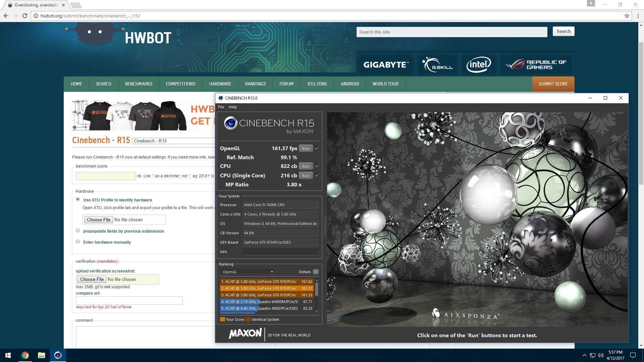
Task: Click the compare url input field
Action: pos(129,300)
